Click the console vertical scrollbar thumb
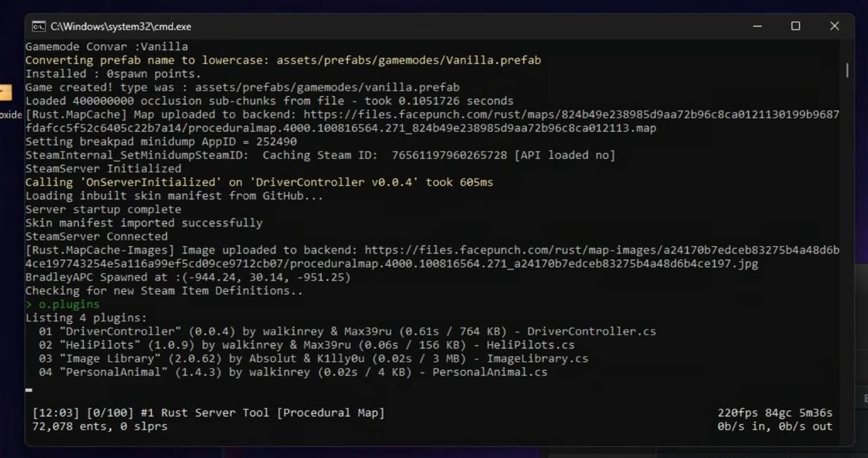Image resolution: width=868 pixels, height=458 pixels. point(846,70)
